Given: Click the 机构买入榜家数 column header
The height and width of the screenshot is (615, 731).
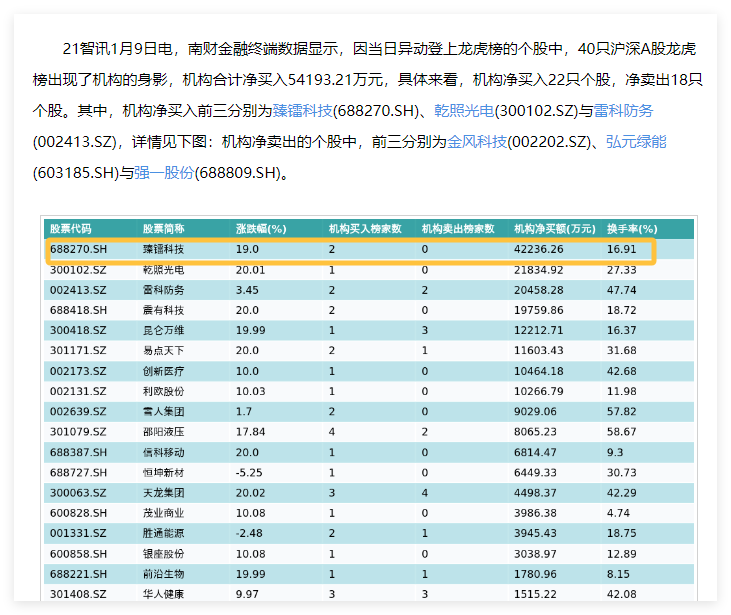Looking at the screenshot, I should [x=365, y=229].
